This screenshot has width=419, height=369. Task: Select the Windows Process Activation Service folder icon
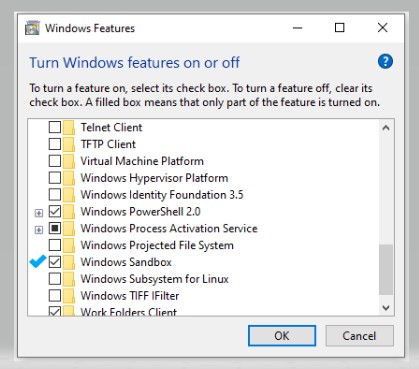[x=69, y=228]
